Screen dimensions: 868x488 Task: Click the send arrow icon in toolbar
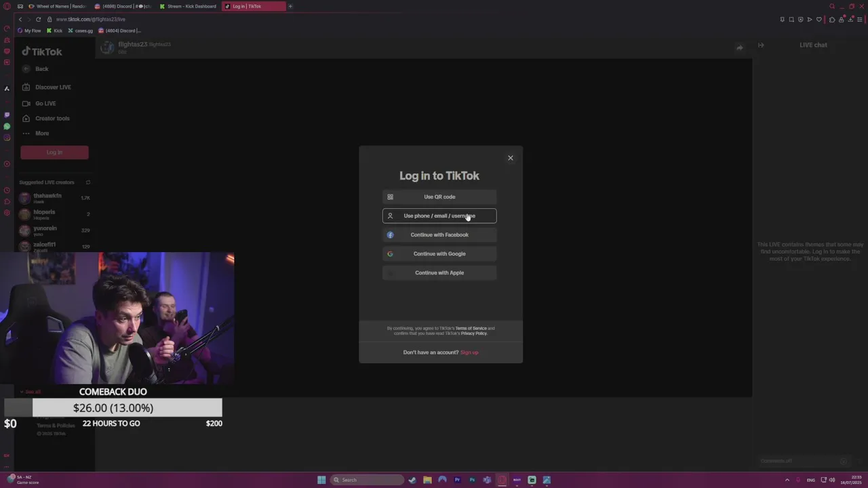pyautogui.click(x=809, y=19)
